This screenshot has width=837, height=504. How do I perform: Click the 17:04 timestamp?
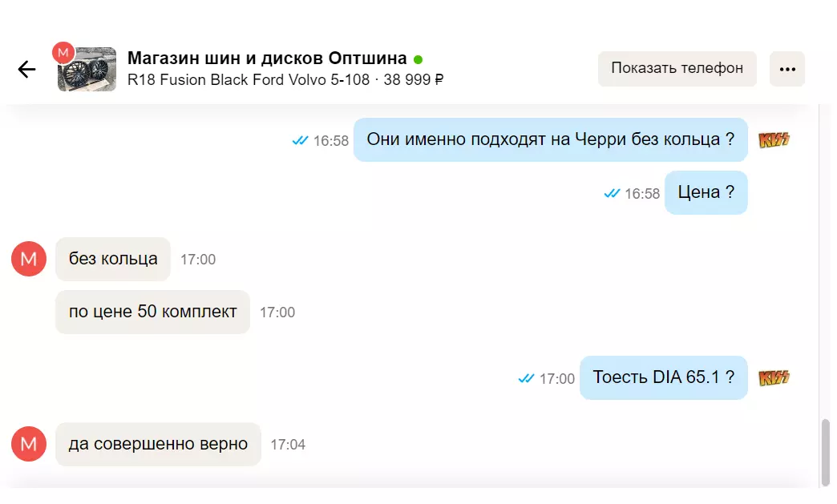[x=288, y=445]
